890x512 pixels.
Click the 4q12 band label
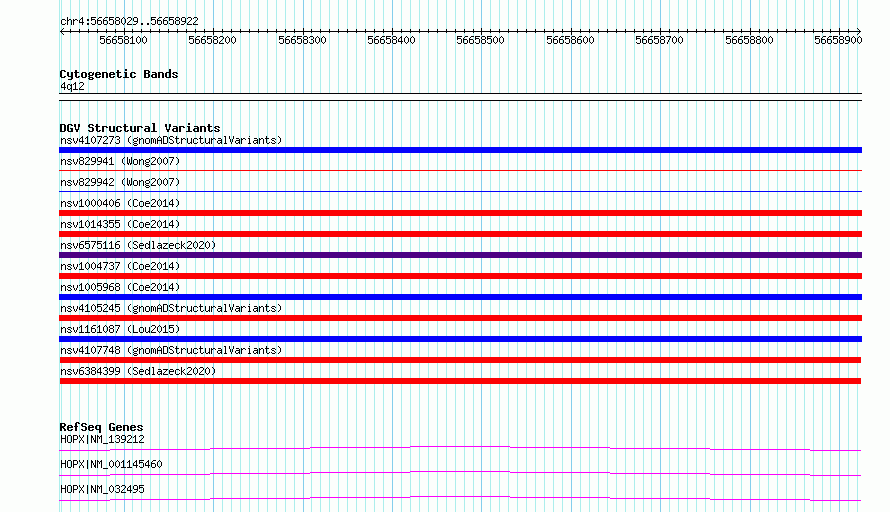pos(72,86)
